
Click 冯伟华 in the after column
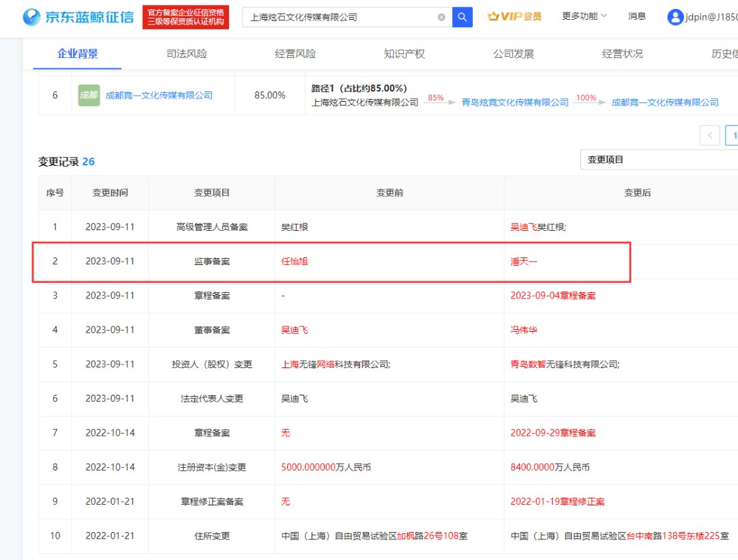[x=523, y=330]
